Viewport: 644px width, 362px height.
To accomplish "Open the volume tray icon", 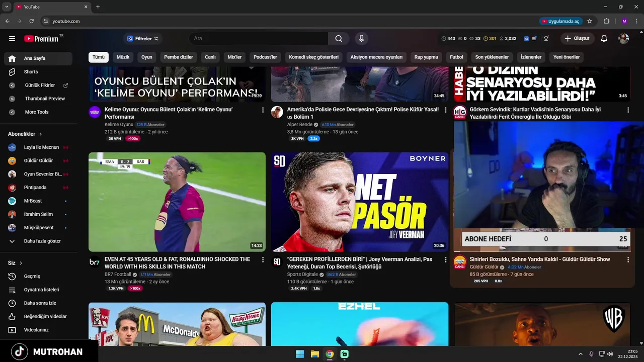I will (610, 354).
